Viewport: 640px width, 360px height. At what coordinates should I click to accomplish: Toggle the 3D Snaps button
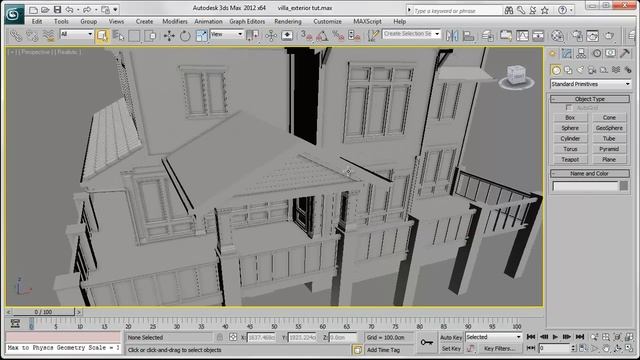pos(306,36)
